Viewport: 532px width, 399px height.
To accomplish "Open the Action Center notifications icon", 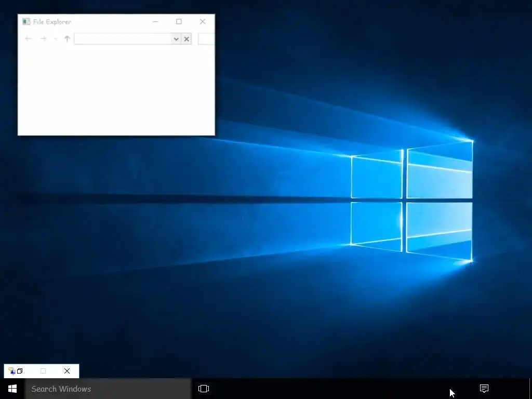I will [484, 389].
